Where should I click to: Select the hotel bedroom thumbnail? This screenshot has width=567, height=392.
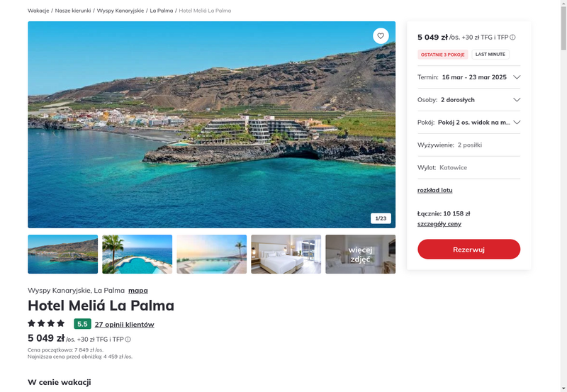tap(286, 254)
